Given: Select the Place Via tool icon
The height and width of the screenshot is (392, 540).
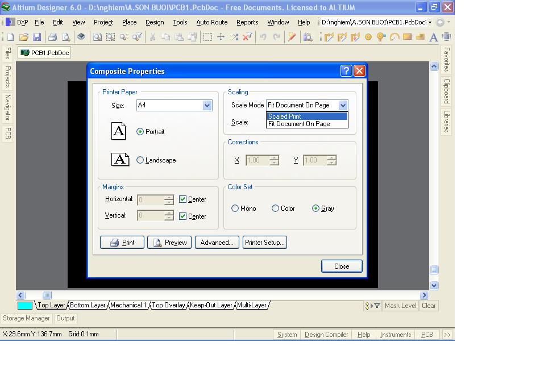Looking at the screenshot, I should [381, 37].
